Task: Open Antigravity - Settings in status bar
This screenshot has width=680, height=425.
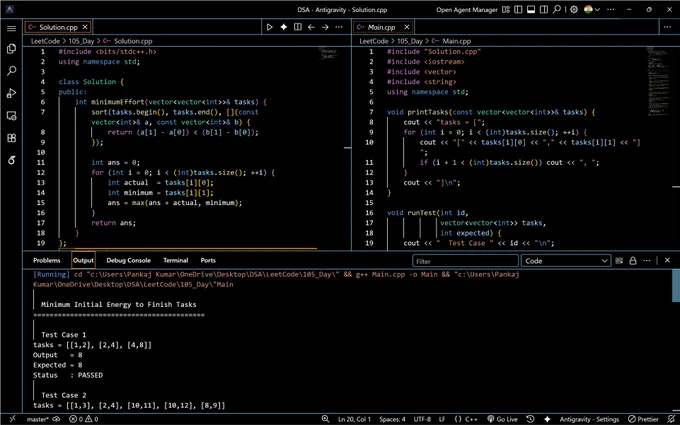Action: pyautogui.click(x=589, y=419)
